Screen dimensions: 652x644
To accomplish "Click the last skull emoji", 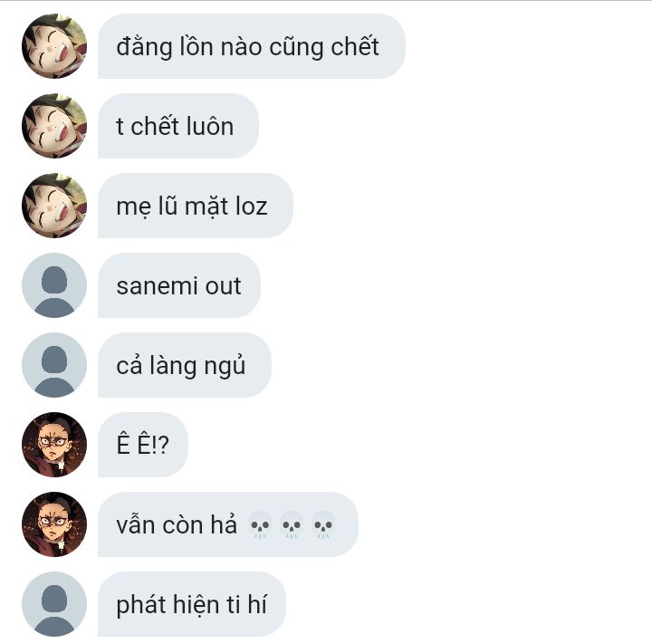I will tap(323, 525).
